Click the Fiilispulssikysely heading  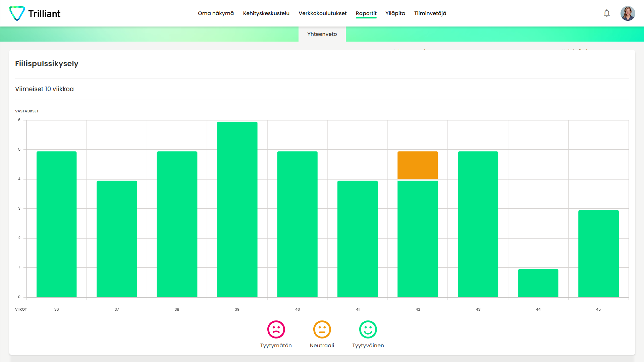pos(47,64)
